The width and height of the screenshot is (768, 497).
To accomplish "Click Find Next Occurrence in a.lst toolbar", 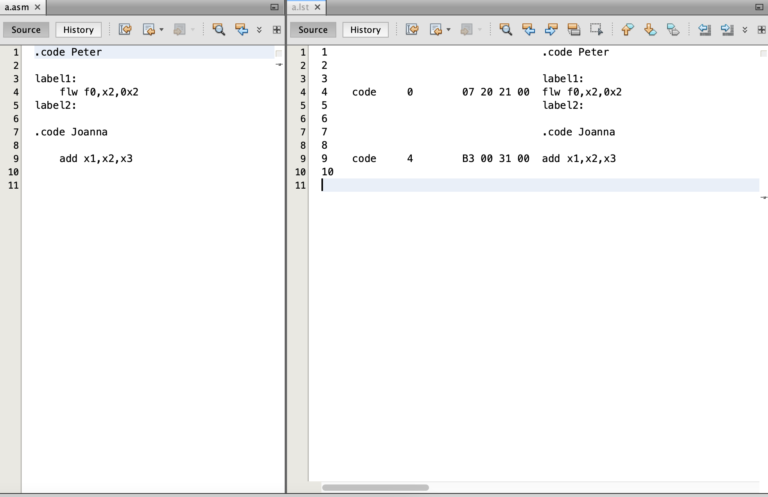I will click(x=551, y=29).
